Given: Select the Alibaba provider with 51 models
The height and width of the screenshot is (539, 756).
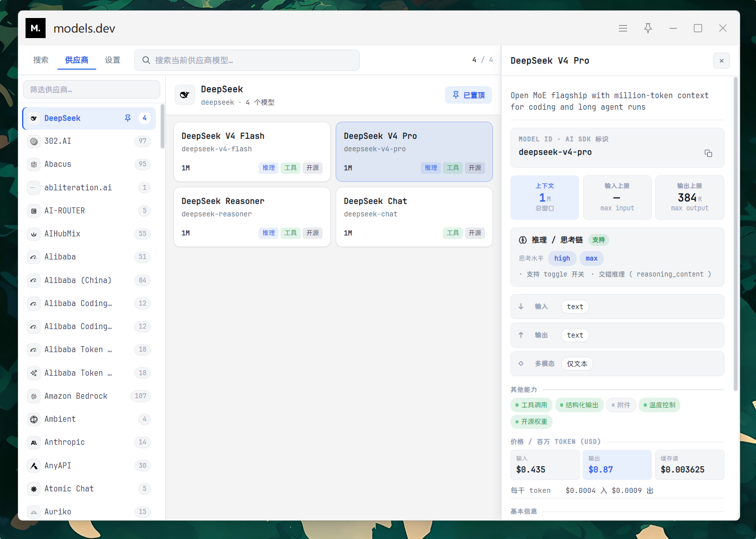Looking at the screenshot, I should (x=89, y=257).
